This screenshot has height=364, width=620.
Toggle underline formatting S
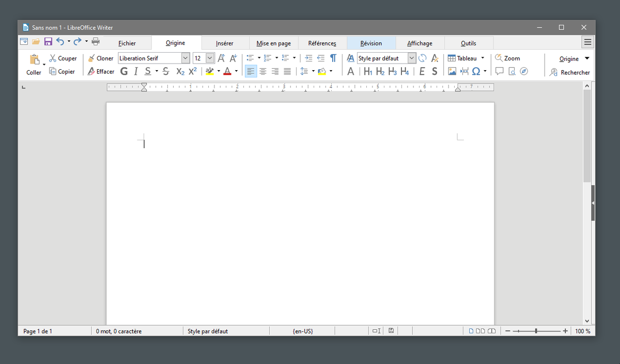tap(148, 71)
